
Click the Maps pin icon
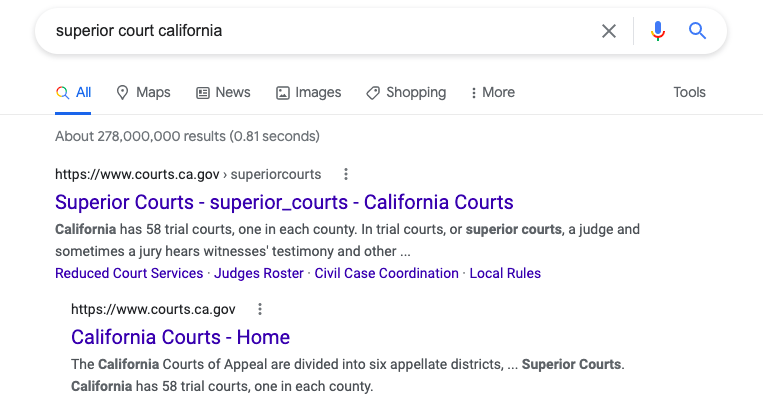click(122, 92)
